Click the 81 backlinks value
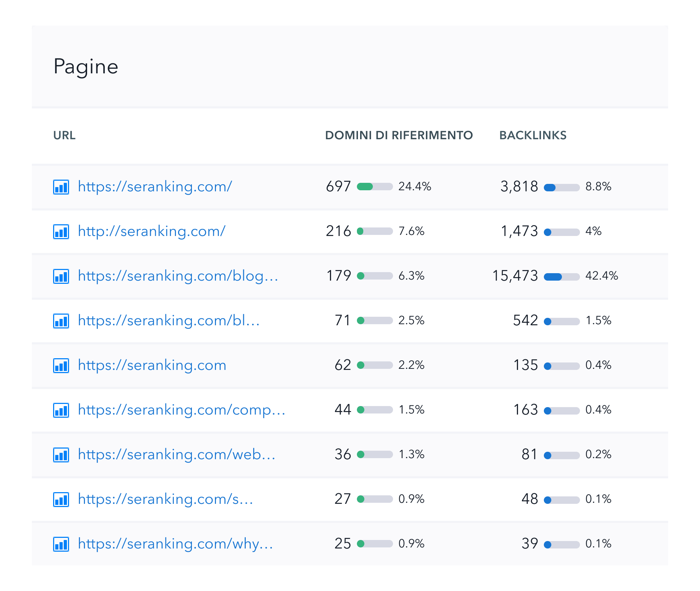The image size is (700, 591). point(530,455)
